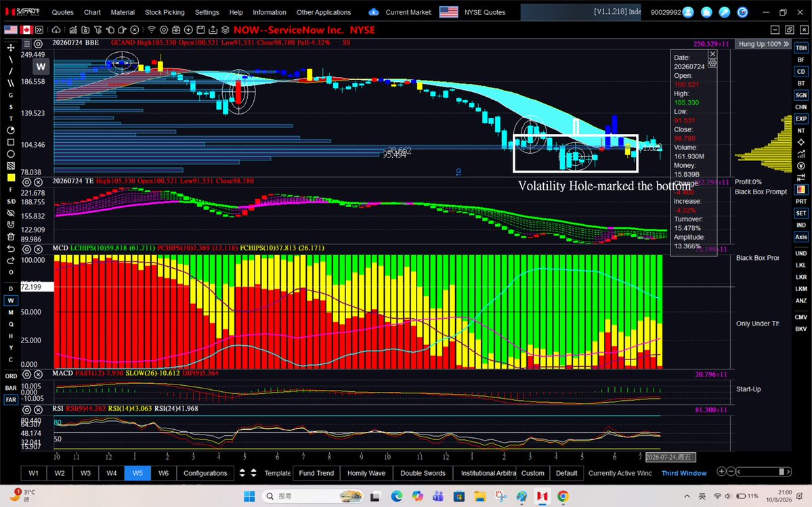Switch to daily period D
Image resolution: width=812 pixels, height=507 pixels.
tap(11, 288)
